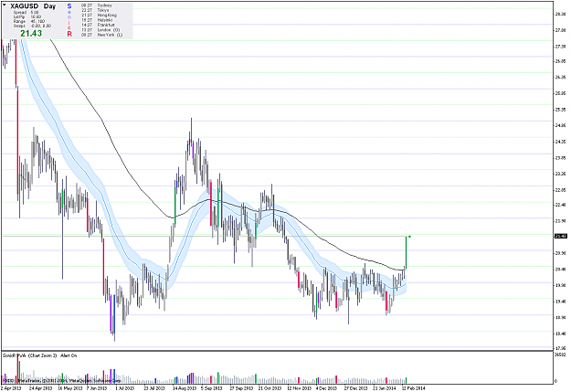The width and height of the screenshot is (571, 392).
Task: Click the green dot at the latest price
Action: 409,237
